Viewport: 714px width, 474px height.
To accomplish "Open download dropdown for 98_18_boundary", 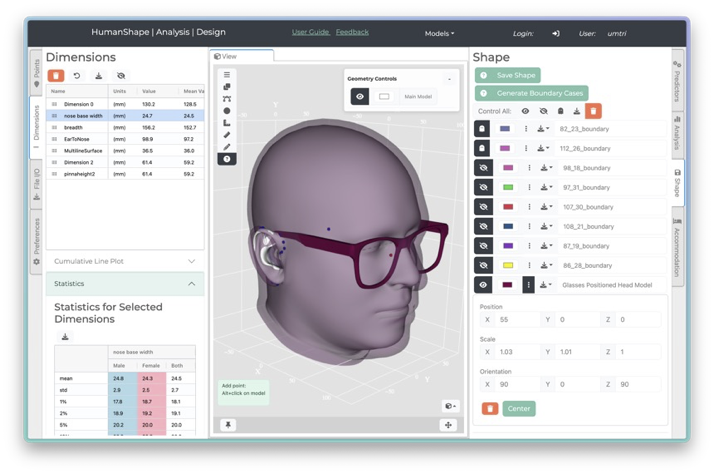I will coord(546,168).
